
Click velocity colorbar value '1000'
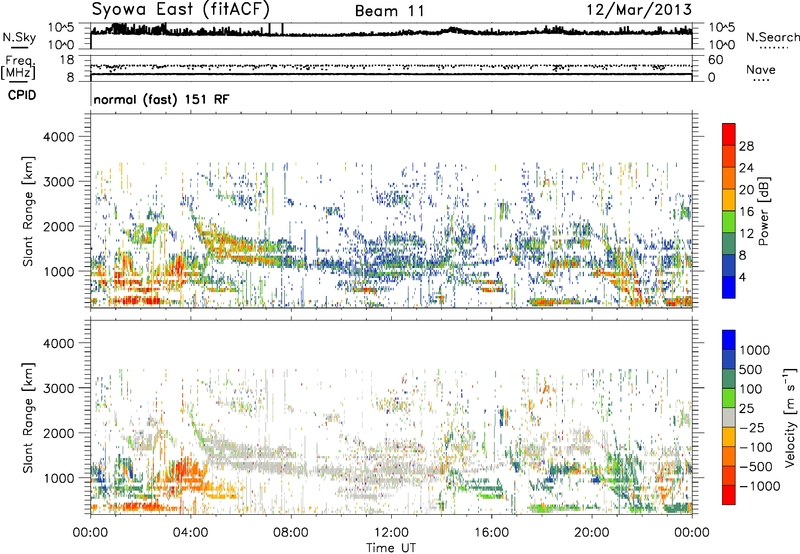click(x=755, y=350)
